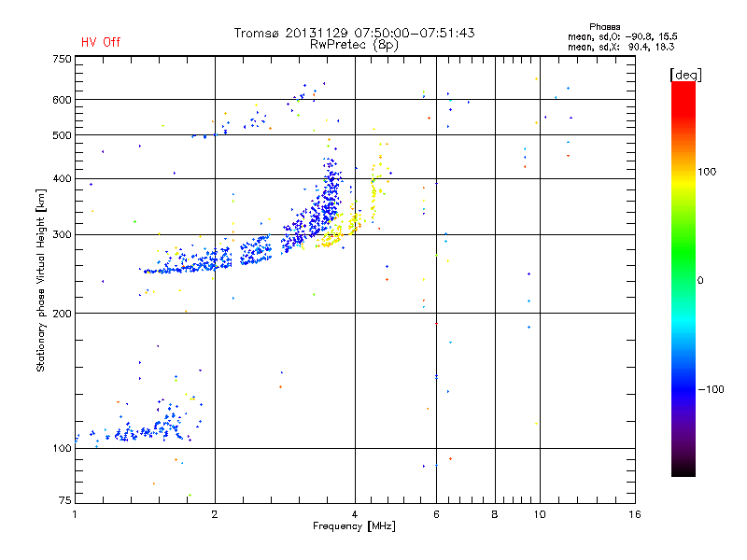747x560 pixels.
Task: Click the colorbar '-100' tick label
Action: [711, 389]
